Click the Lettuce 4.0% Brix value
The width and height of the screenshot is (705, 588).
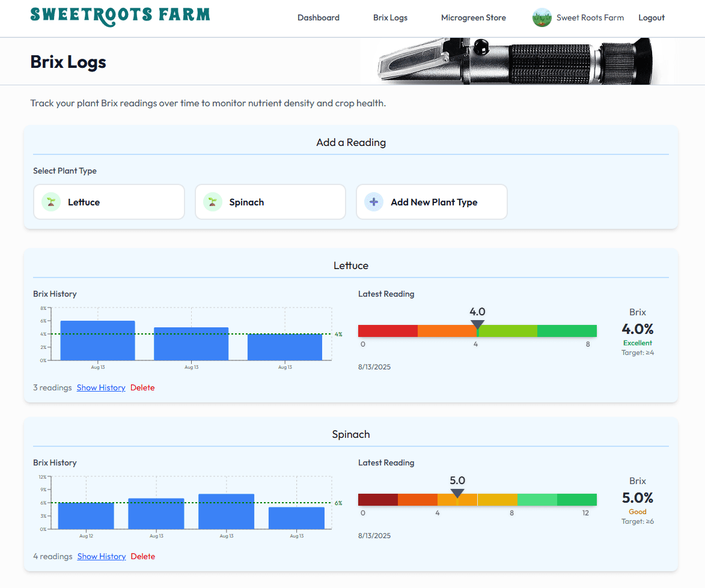coord(638,329)
